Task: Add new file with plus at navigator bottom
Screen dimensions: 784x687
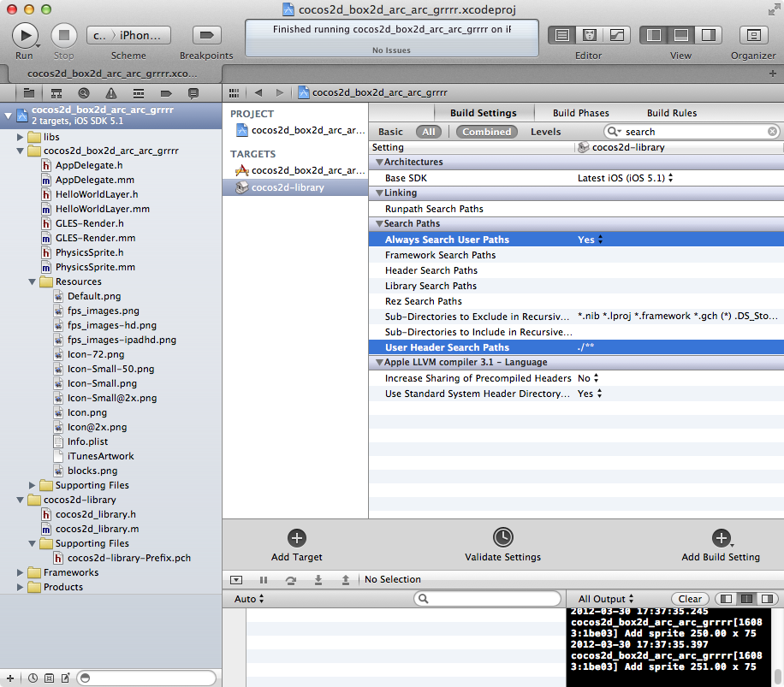Action: point(10,678)
